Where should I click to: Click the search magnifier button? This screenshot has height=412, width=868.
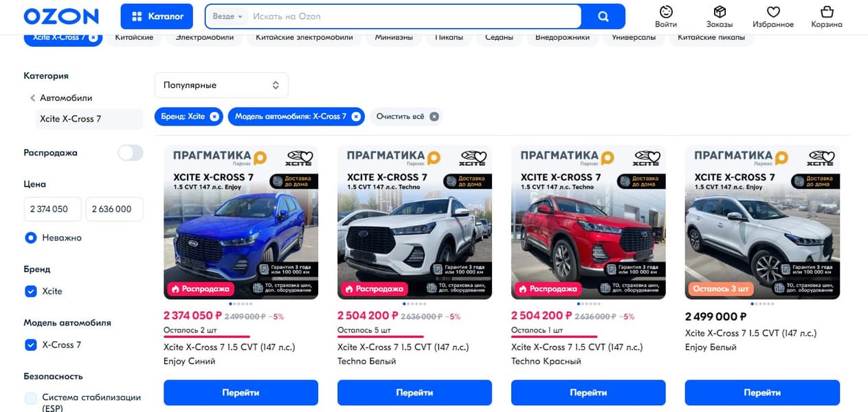coord(603,16)
